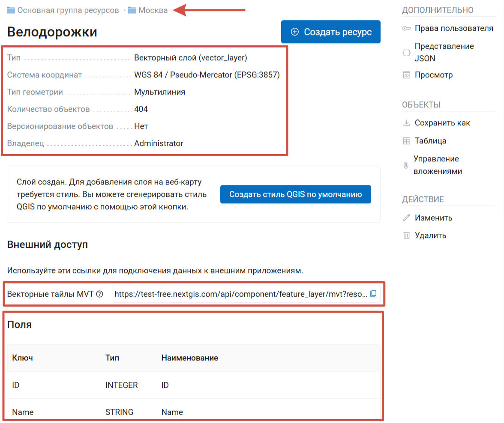The image size is (504, 423).
Task: Click the folder icon of Основная группа ресурсов
Action: pos(11,10)
